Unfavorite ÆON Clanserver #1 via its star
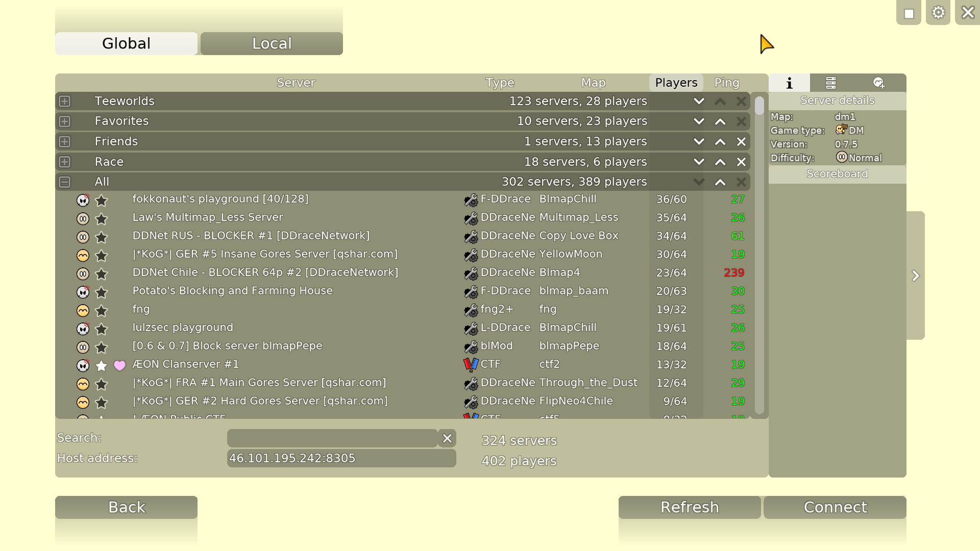 point(102,365)
